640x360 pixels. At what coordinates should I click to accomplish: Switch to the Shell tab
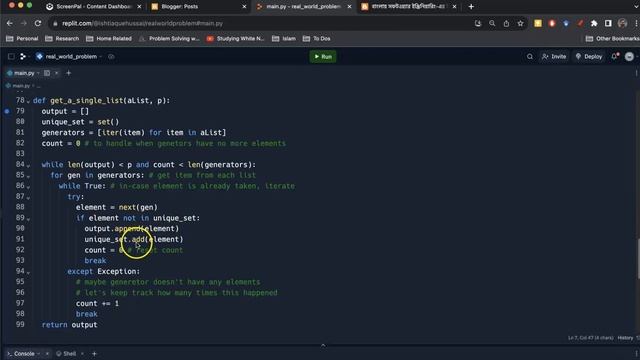(66, 353)
